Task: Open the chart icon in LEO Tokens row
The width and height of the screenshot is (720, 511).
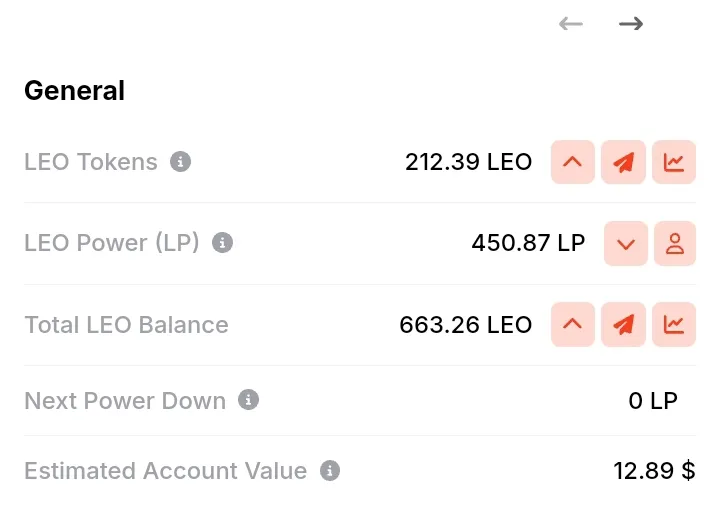Action: click(674, 162)
